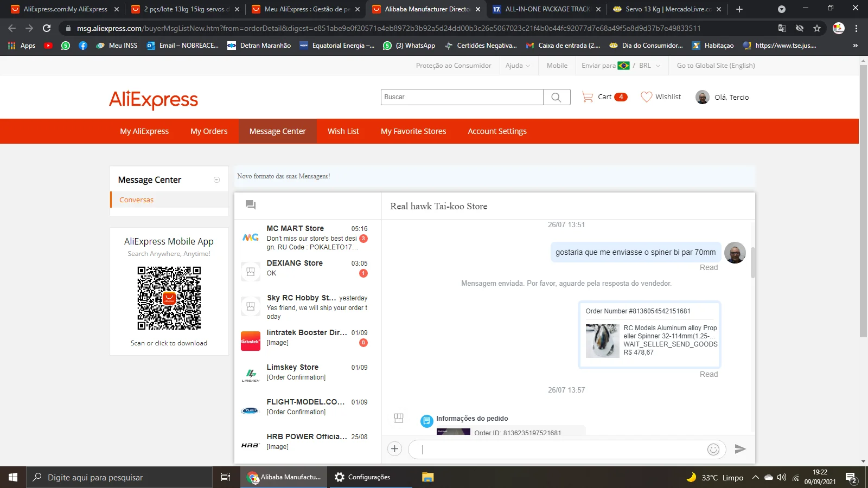Screen dimensions: 868x488
Task: Open HRB POWER Official conversation
Action: click(308, 445)
